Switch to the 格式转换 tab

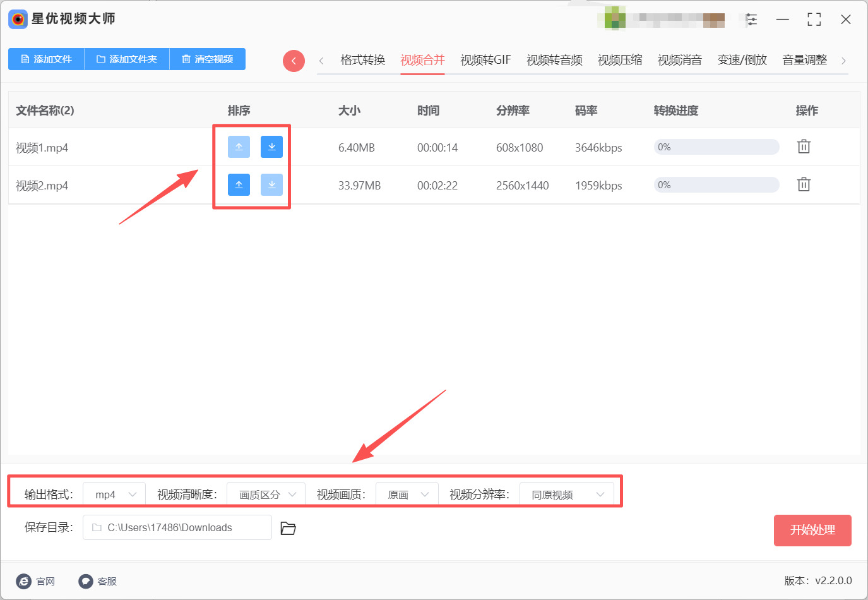(x=363, y=60)
